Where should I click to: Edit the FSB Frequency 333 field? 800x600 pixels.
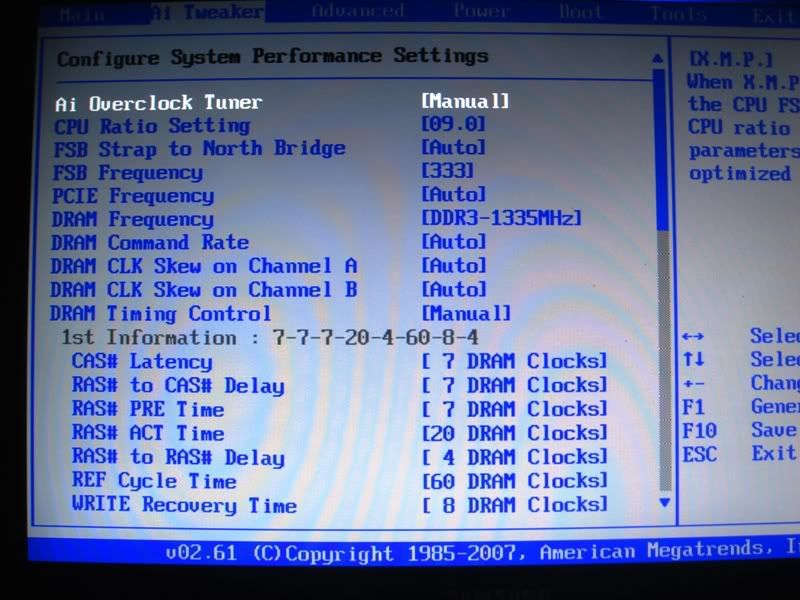click(x=447, y=171)
